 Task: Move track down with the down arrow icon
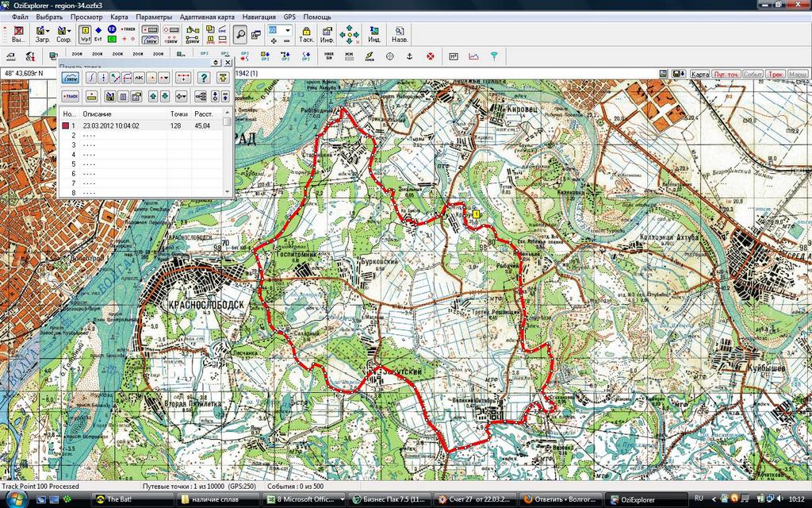[165, 96]
